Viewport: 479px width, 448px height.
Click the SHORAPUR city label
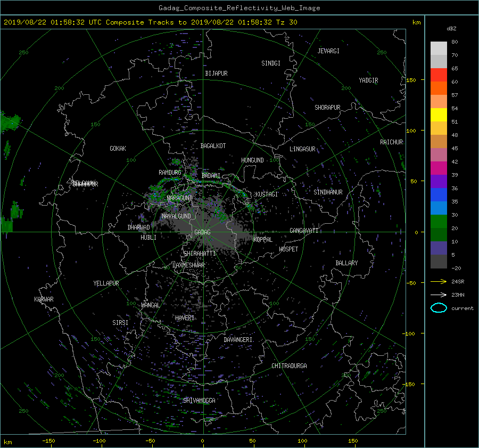click(x=327, y=108)
